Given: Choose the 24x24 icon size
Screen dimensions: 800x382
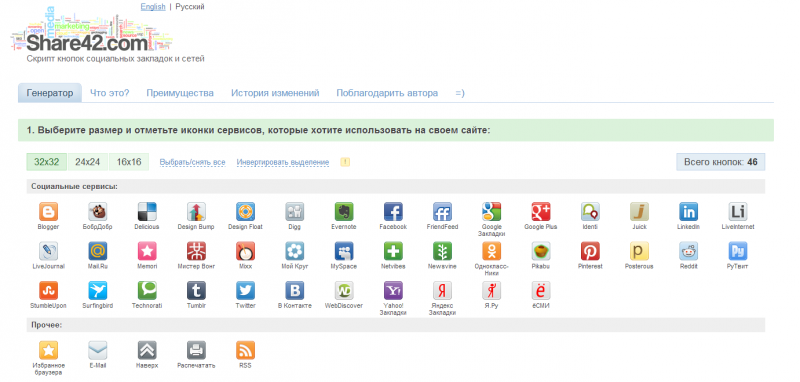Looking at the screenshot, I should [88, 162].
